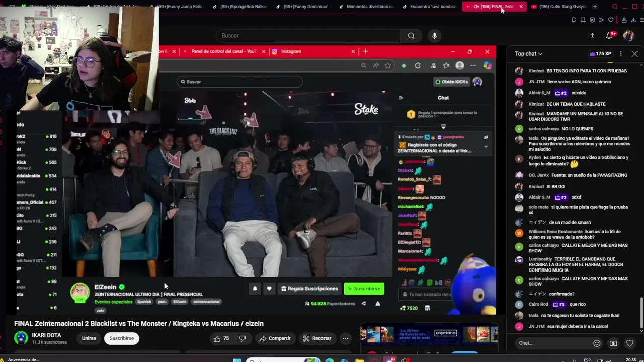Open the chat emoji picker

pos(597,343)
